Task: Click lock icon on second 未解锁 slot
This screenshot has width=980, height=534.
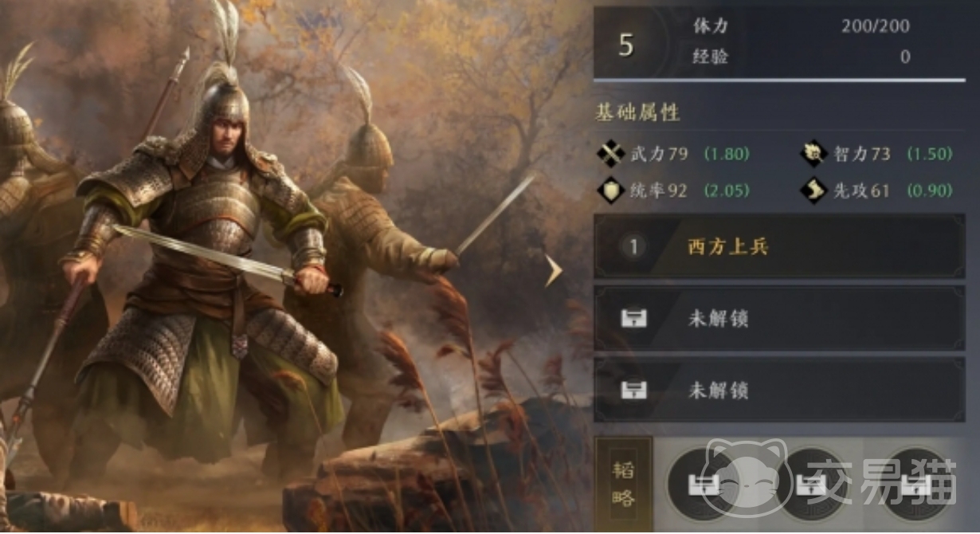Action: click(634, 391)
